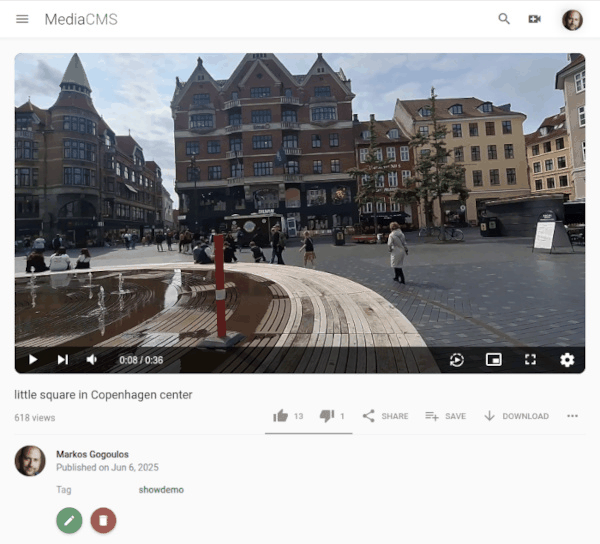Open the player settings gear
Screen dimensions: 600x544
567,360
